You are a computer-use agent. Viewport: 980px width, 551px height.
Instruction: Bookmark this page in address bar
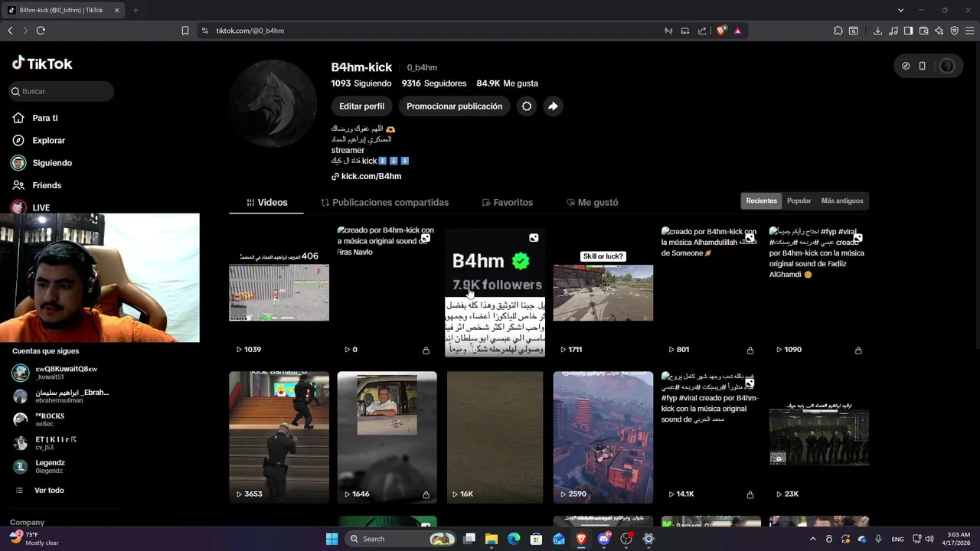pyautogui.click(x=185, y=31)
